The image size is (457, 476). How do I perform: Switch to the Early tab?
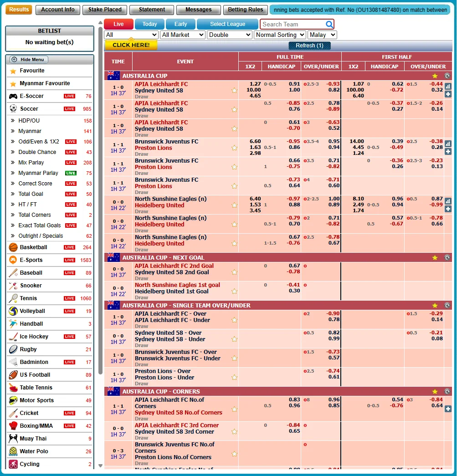(x=181, y=24)
